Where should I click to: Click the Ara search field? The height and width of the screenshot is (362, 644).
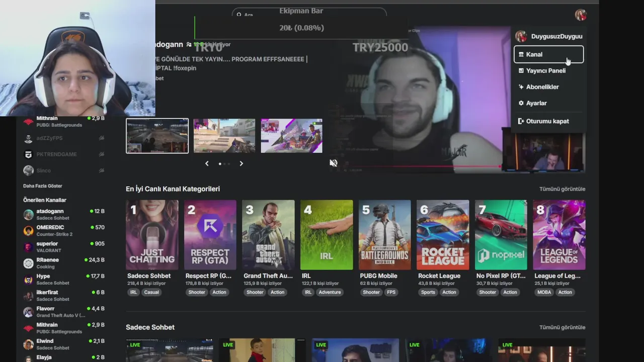309,15
